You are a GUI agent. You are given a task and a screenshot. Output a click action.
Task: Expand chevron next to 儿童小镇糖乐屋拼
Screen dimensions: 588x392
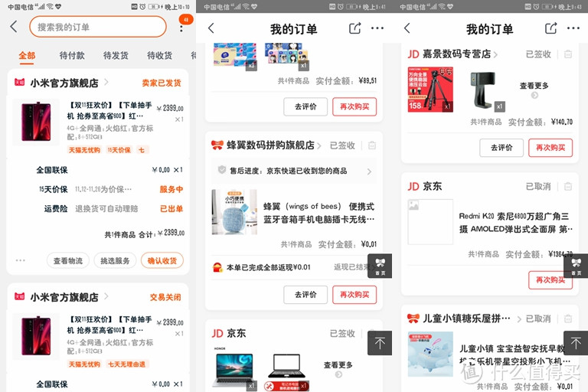(x=519, y=319)
